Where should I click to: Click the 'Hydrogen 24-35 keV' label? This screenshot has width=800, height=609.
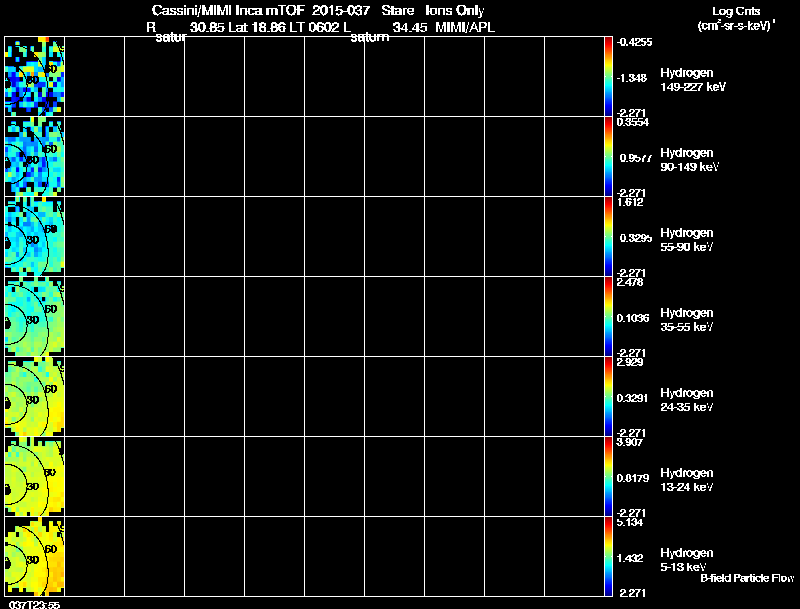[x=687, y=400]
